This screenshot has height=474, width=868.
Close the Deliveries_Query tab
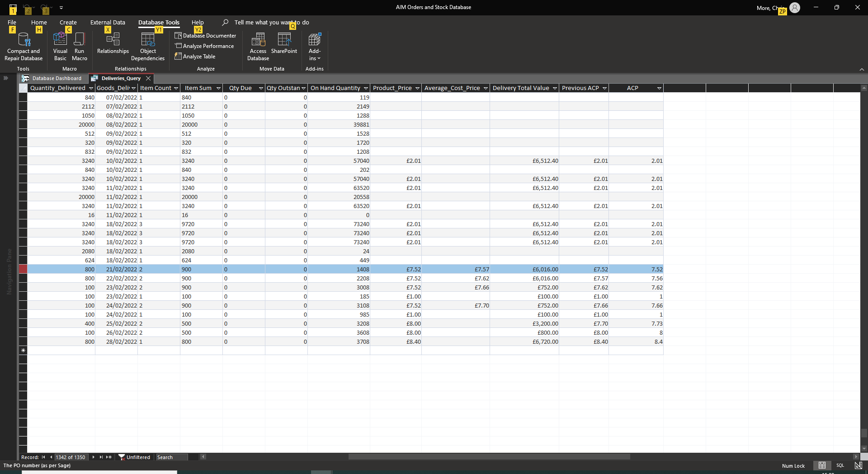148,78
